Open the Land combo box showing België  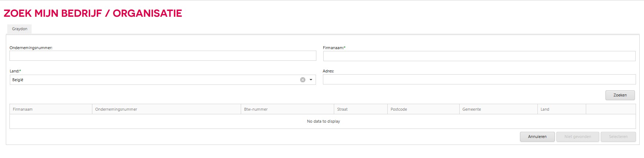pyautogui.click(x=163, y=80)
